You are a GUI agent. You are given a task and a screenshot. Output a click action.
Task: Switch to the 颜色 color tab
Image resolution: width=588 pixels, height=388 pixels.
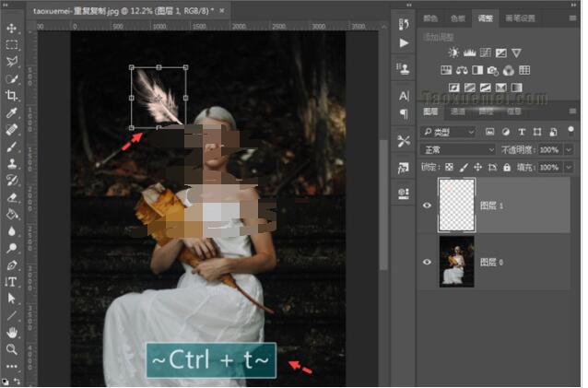coord(430,18)
